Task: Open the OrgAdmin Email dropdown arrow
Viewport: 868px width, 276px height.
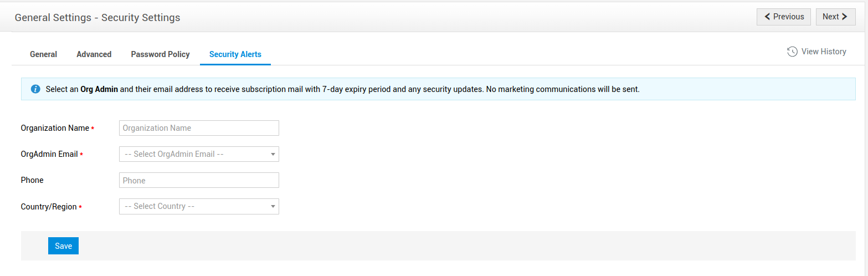Action: pyautogui.click(x=273, y=155)
